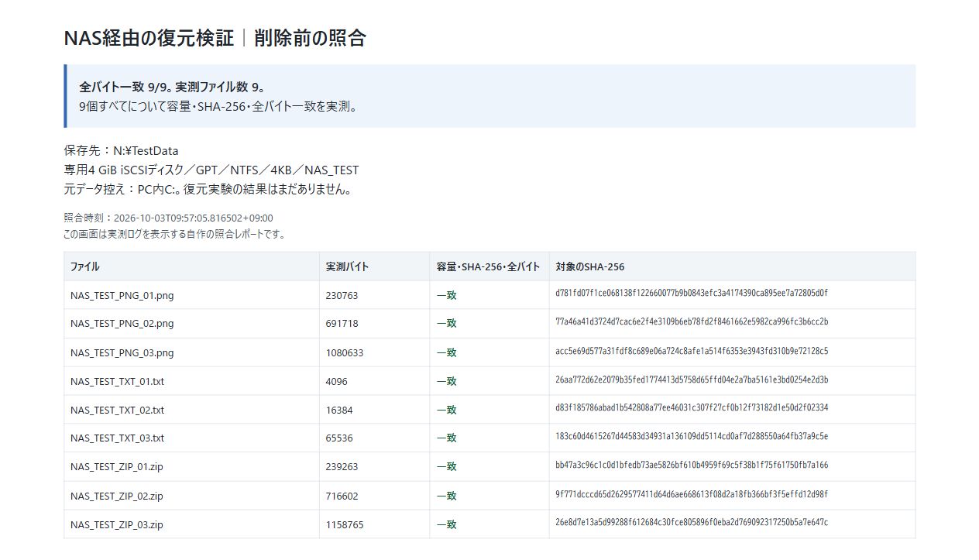The height and width of the screenshot is (560, 979).
Task: Select file name NAS_TEST_ZIP_02.zip
Action: pos(117,496)
